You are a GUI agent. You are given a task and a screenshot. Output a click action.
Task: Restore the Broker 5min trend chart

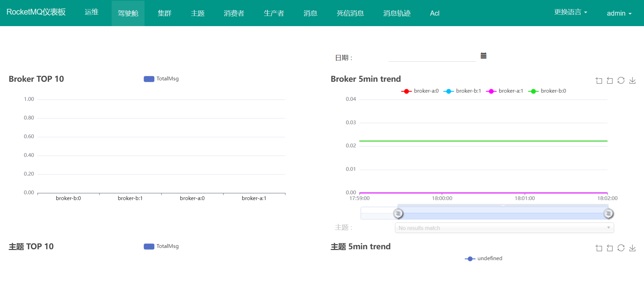tap(621, 80)
